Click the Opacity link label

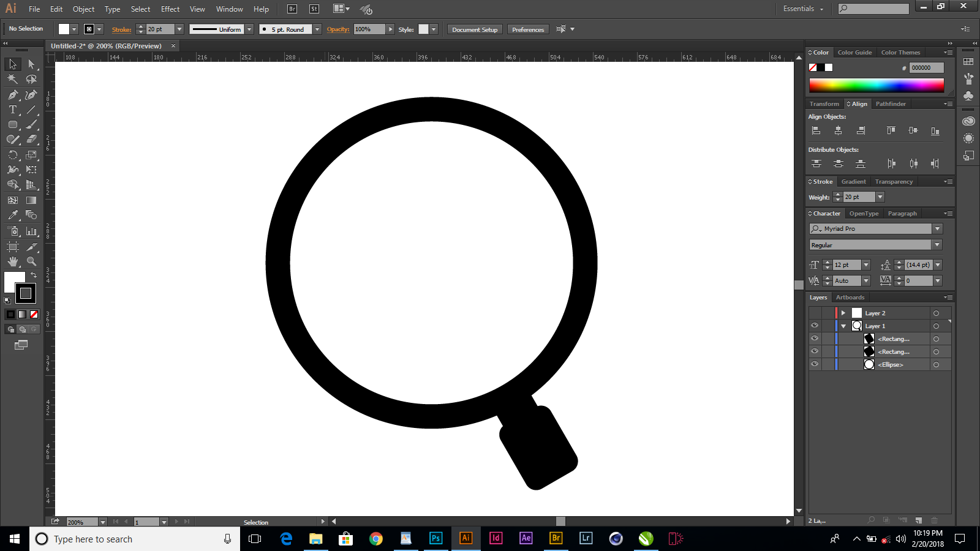coord(338,29)
